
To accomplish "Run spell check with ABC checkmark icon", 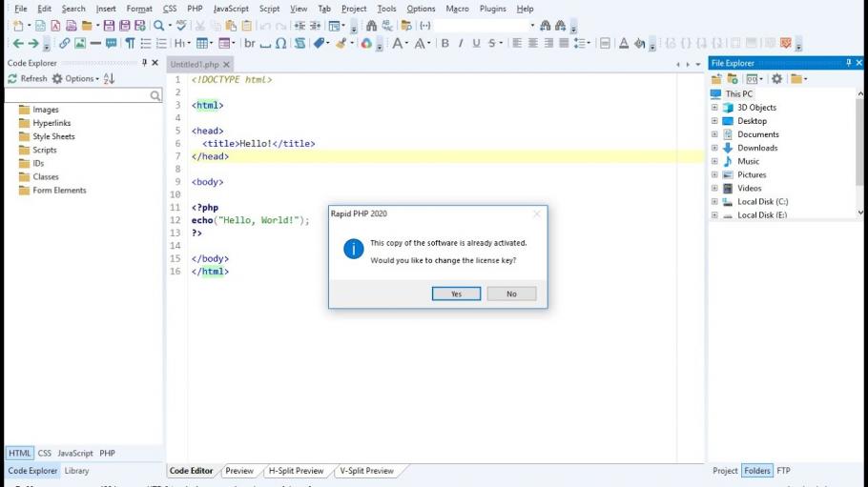I will (181, 26).
